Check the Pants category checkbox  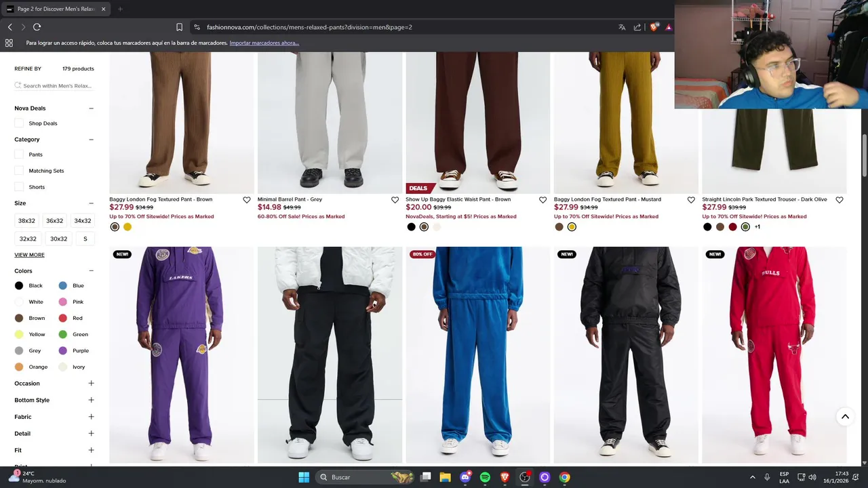(19, 155)
